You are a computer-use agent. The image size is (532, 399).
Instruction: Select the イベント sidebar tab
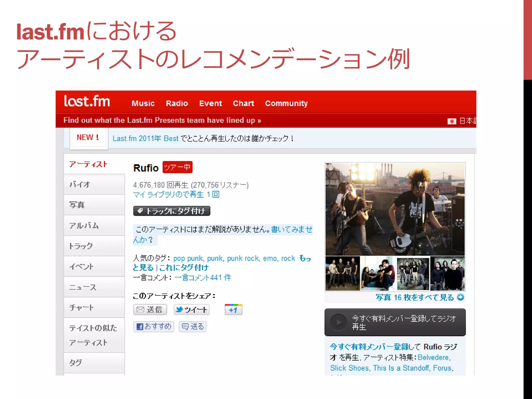coord(94,267)
